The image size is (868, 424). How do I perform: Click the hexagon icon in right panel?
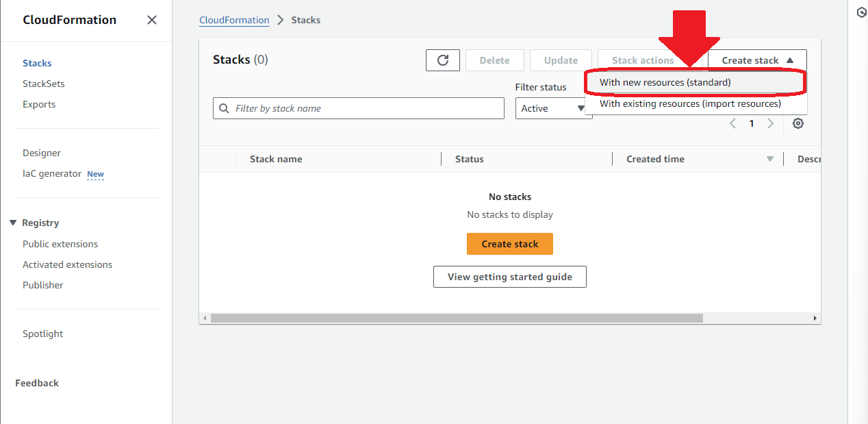coord(862,12)
